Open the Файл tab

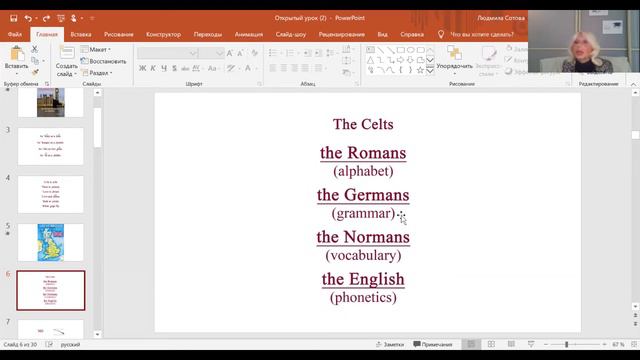[x=15, y=34]
